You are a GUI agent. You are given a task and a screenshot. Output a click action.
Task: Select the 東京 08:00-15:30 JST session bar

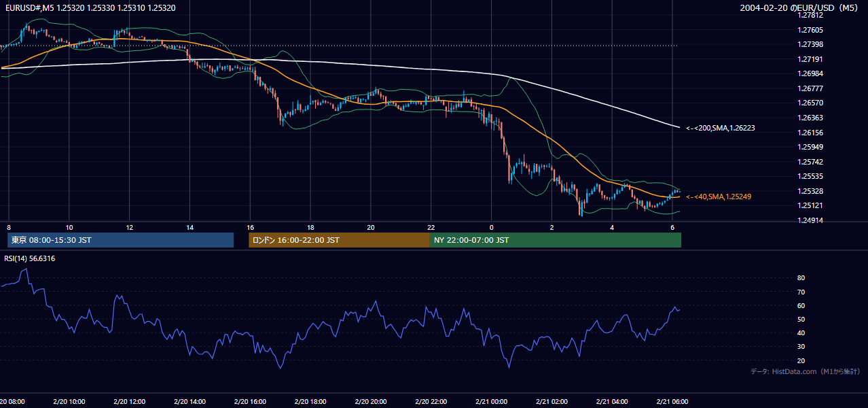120,240
